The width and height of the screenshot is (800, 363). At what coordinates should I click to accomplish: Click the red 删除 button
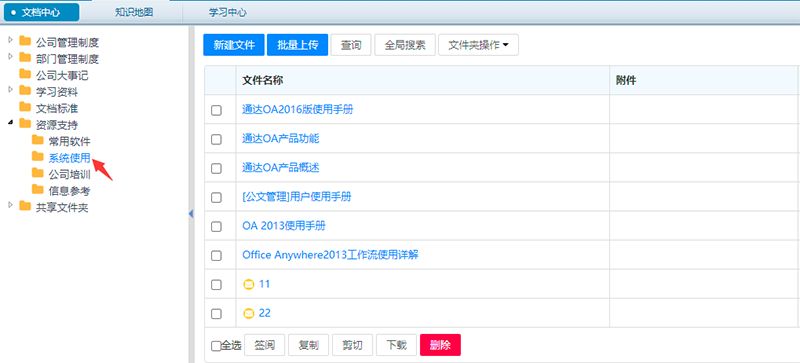(x=440, y=345)
